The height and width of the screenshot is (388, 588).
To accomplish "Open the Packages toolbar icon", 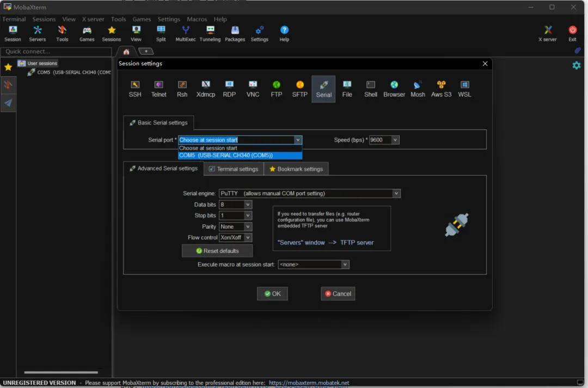I will [235, 33].
